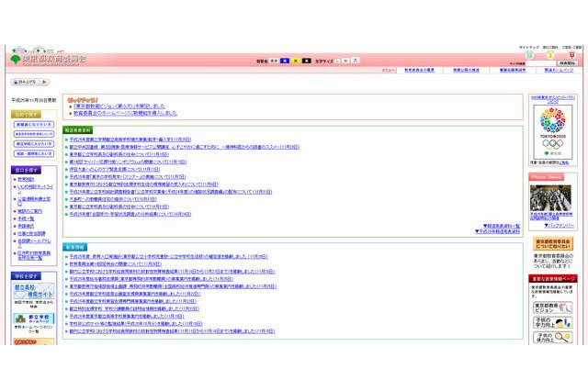Set text size to large (大)
588x391 pixels.
pyautogui.click(x=355, y=60)
